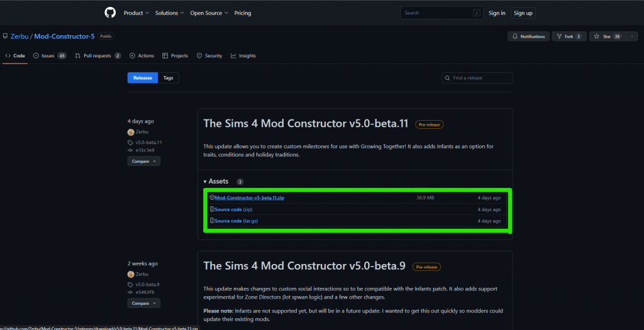Open the Insights tab
644x330 pixels.
[243, 56]
